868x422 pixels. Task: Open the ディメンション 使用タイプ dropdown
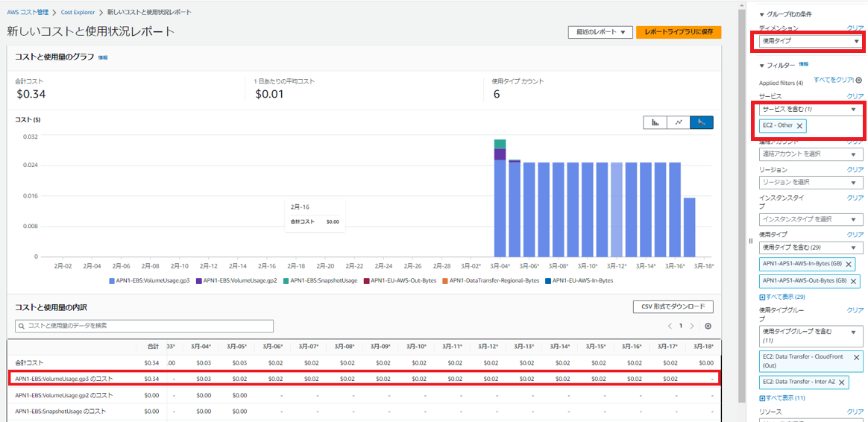(x=811, y=41)
